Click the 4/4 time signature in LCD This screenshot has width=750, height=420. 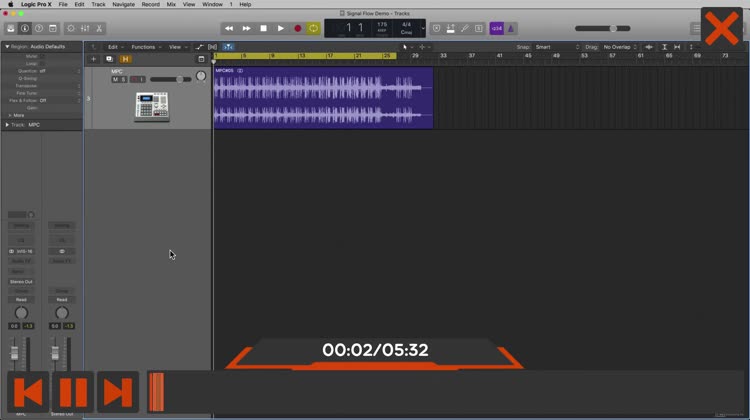tap(407, 24)
